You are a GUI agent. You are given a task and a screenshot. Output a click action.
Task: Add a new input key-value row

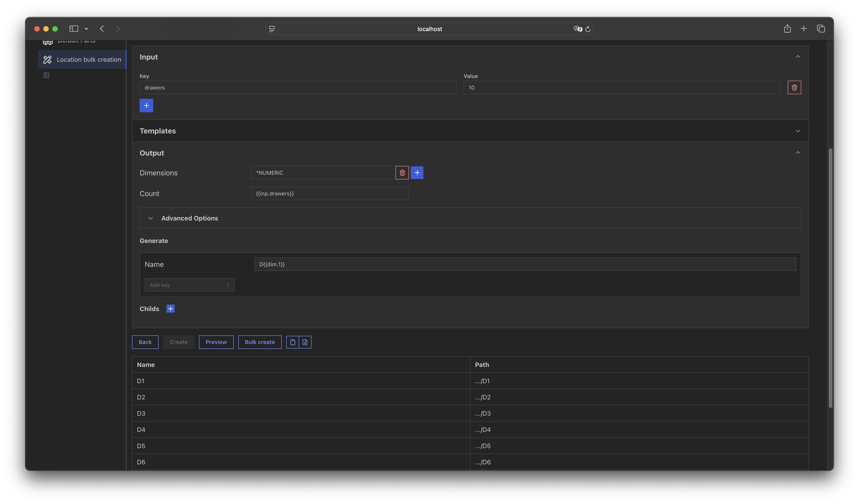click(146, 105)
